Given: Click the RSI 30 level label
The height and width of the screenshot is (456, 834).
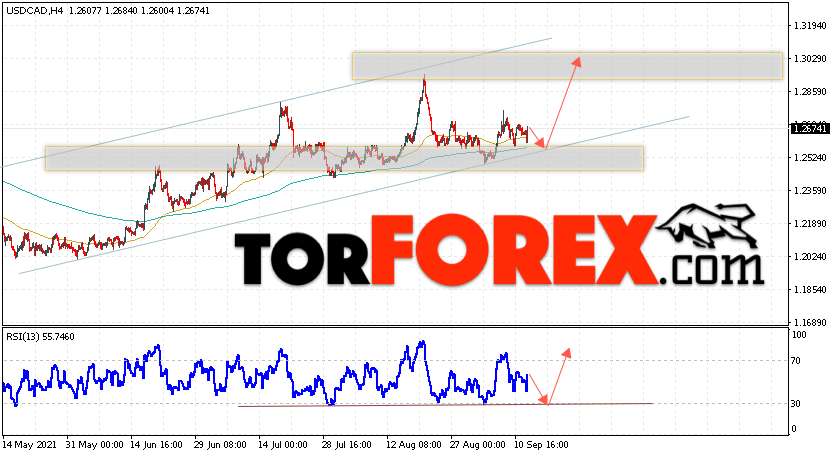Looking at the screenshot, I should click(796, 404).
